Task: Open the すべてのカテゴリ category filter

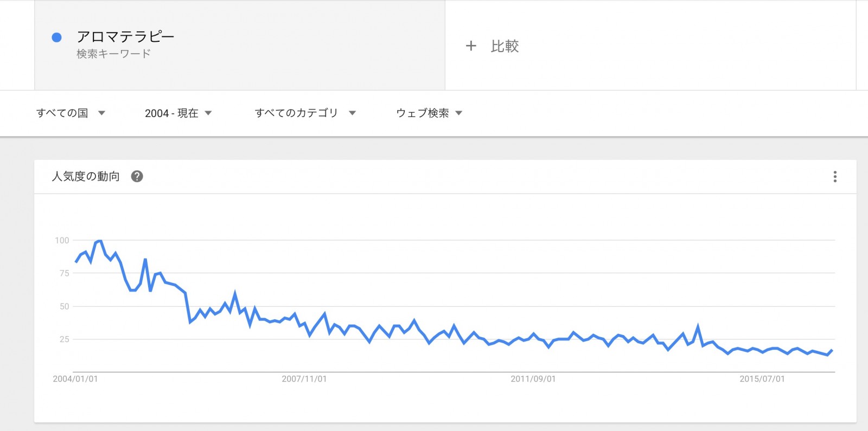Action: pyautogui.click(x=305, y=113)
